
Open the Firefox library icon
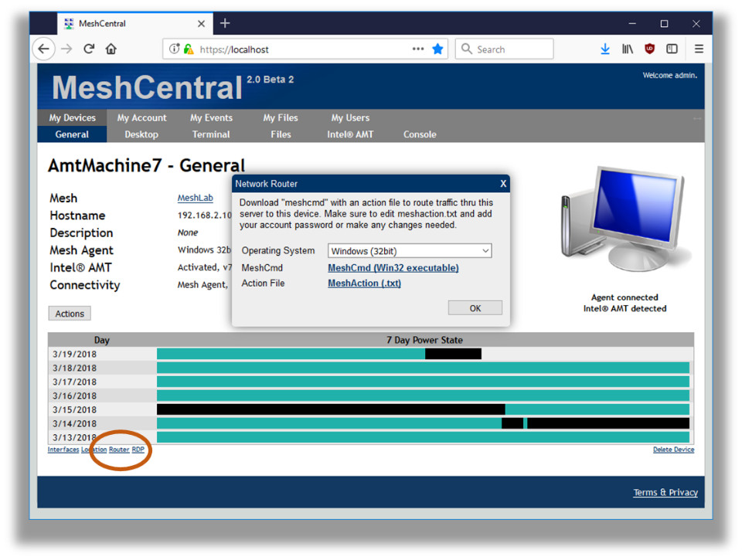pos(628,49)
